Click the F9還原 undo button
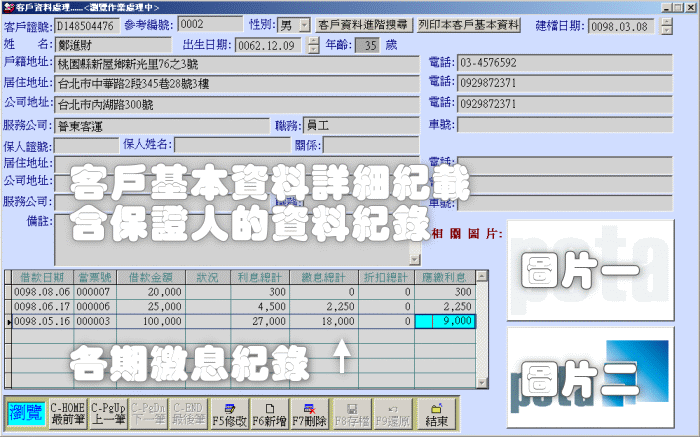700x437 pixels. tap(392, 414)
